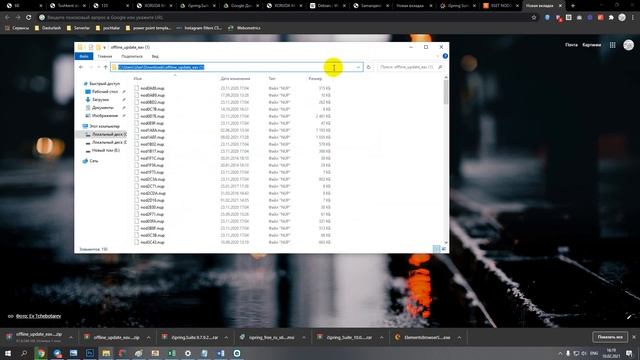Open Chrome from the taskbar
The image size is (640, 360).
tap(41, 353)
